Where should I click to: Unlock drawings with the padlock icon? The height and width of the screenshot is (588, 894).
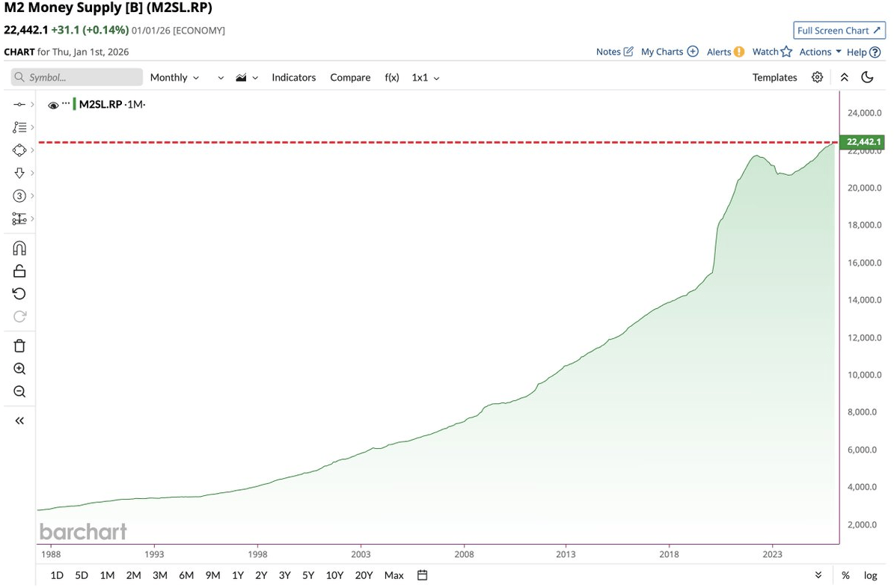coord(19,271)
